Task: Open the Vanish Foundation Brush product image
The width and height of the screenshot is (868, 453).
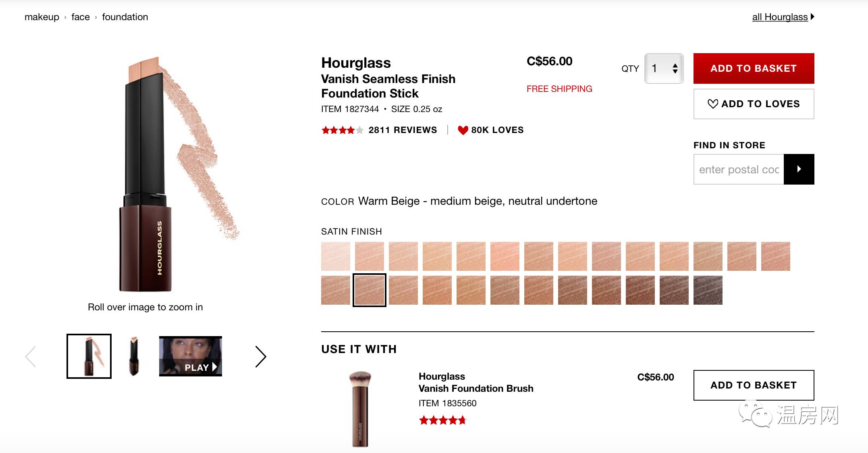Action: click(360, 409)
